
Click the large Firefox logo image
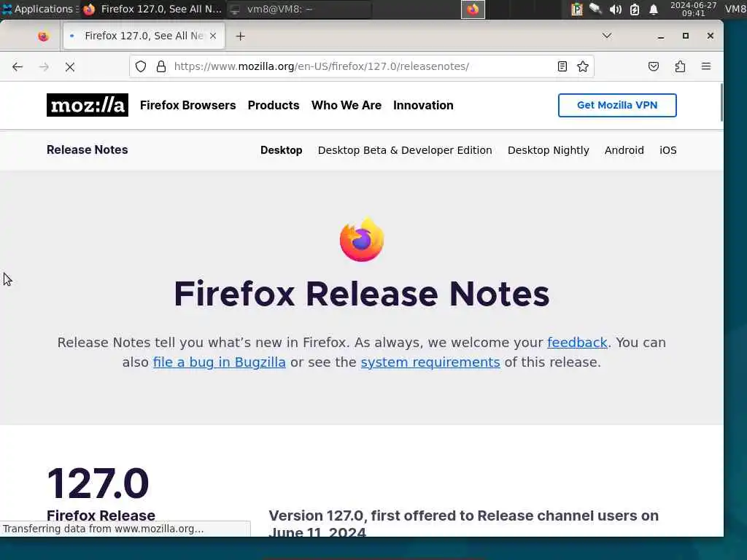(x=362, y=239)
